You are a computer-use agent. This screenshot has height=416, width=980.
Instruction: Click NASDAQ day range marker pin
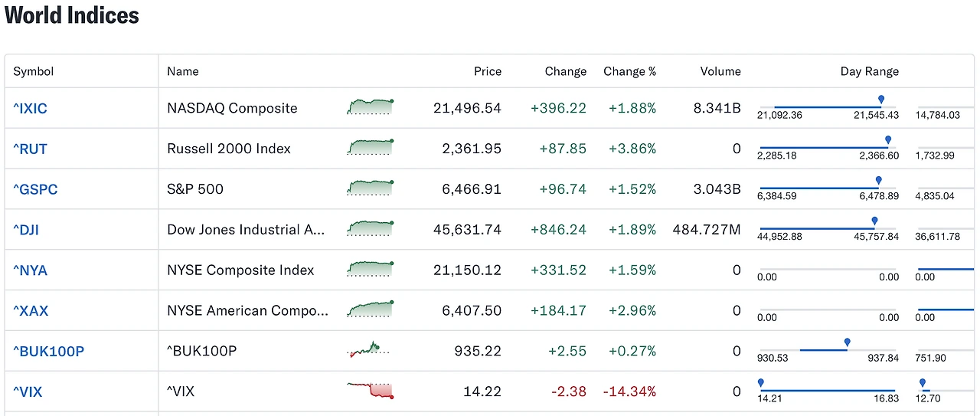881,100
